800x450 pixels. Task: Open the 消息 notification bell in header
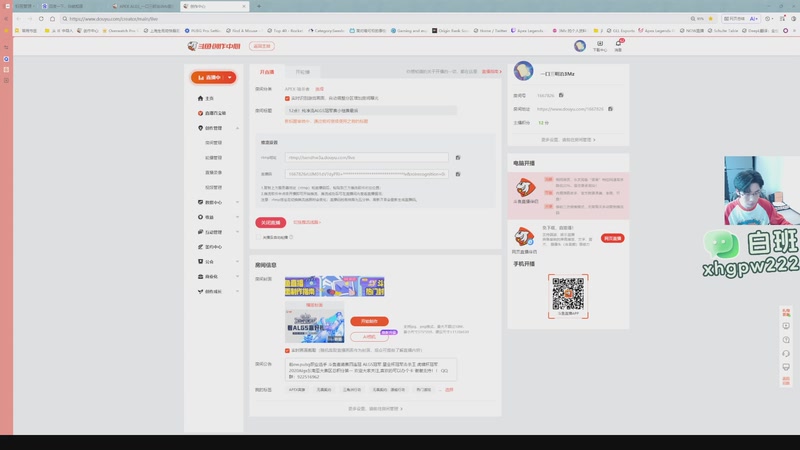(x=618, y=46)
